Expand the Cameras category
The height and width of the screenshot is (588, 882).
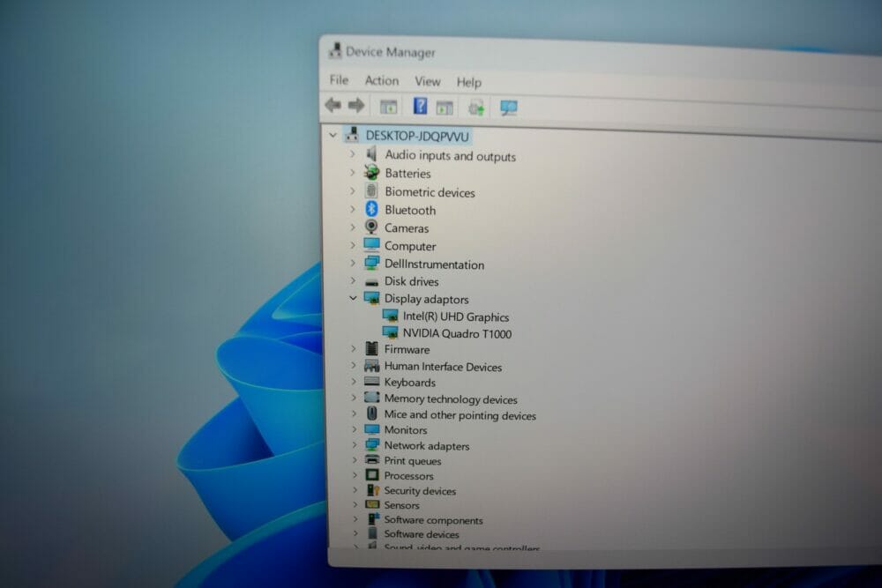tap(352, 227)
